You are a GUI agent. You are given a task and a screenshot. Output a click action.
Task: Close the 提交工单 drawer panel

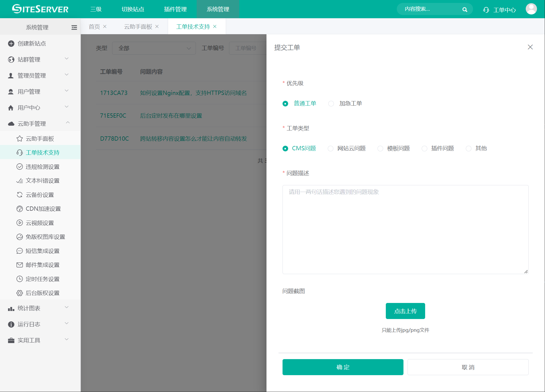pyautogui.click(x=530, y=47)
